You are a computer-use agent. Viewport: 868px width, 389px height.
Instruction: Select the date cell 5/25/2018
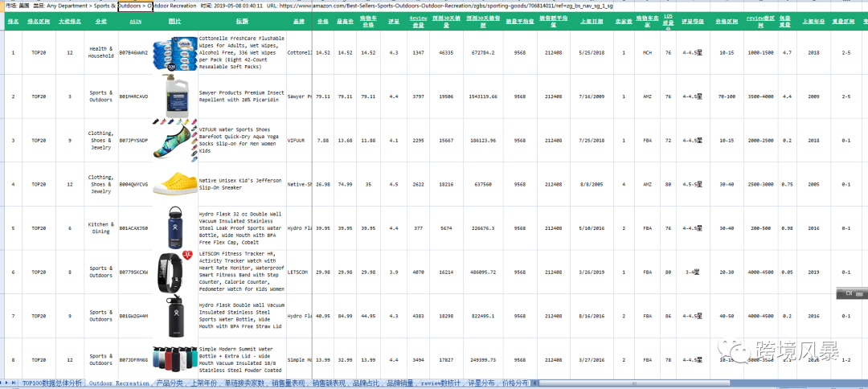pyautogui.click(x=592, y=52)
